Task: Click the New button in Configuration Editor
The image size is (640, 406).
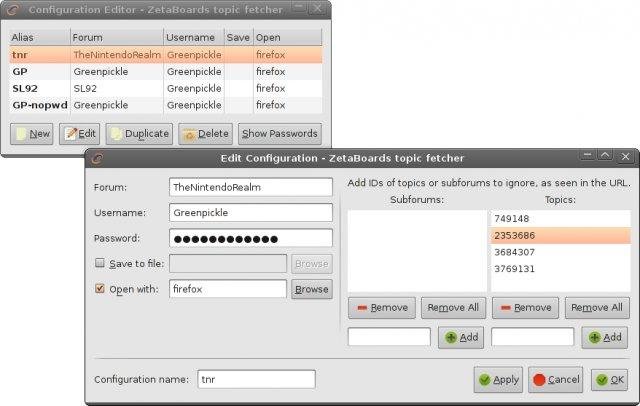Action: 32,134
